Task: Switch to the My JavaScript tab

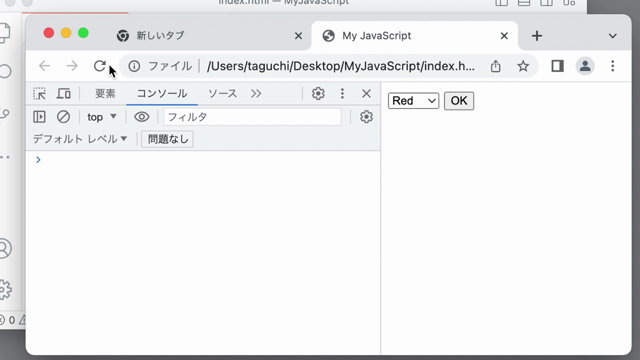Action: (414, 36)
